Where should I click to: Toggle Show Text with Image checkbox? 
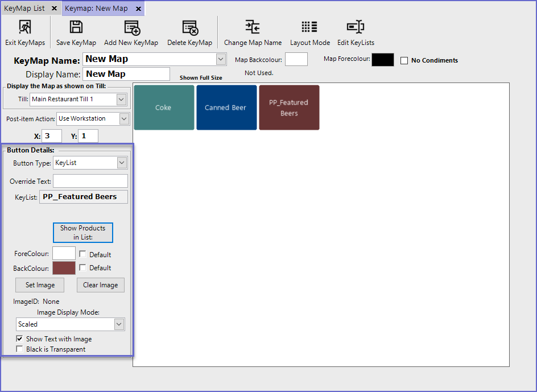[20, 339]
